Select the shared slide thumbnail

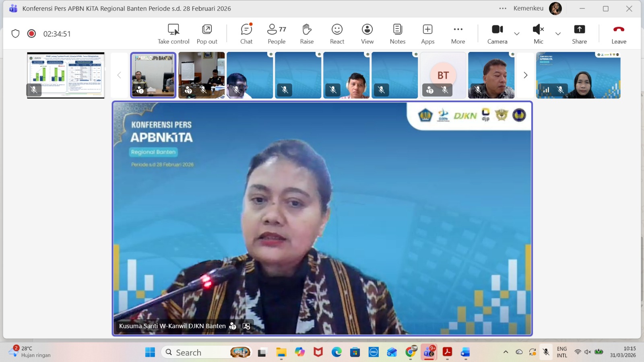pyautogui.click(x=66, y=75)
